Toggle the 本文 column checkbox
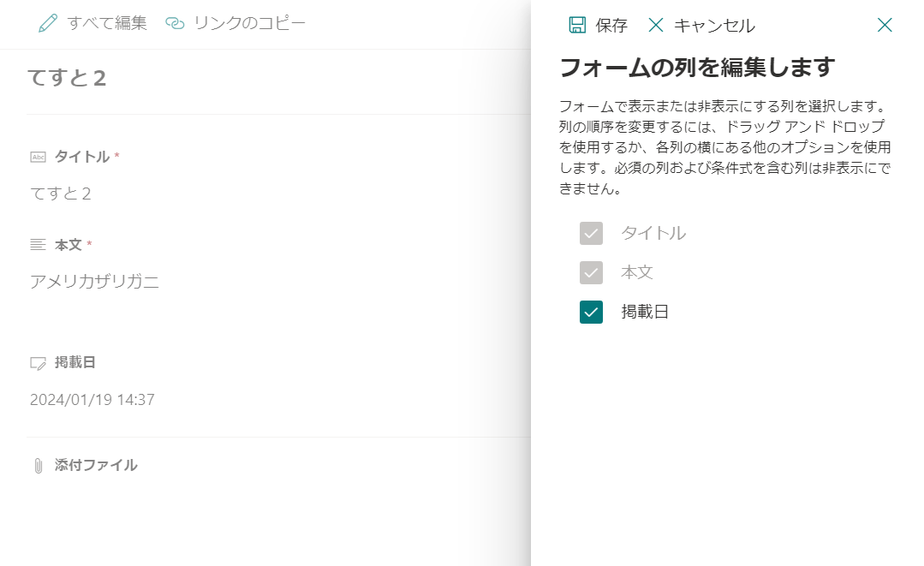 pyautogui.click(x=591, y=272)
